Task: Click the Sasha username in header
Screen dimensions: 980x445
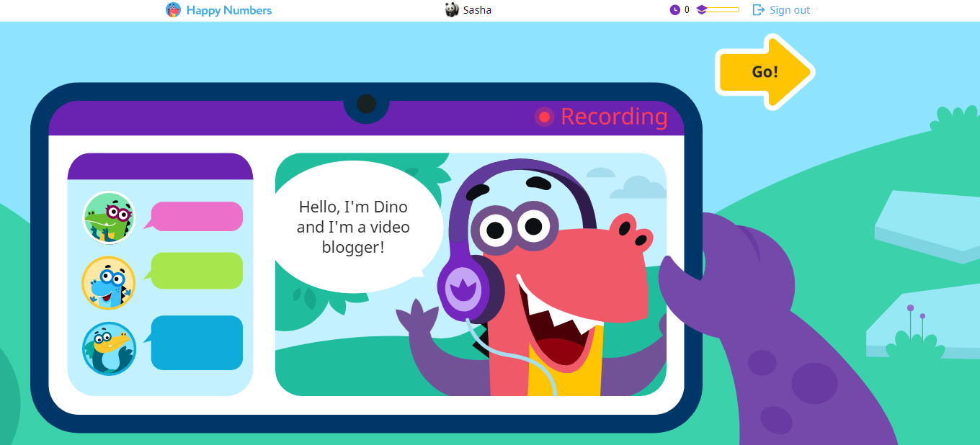Action: [477, 10]
